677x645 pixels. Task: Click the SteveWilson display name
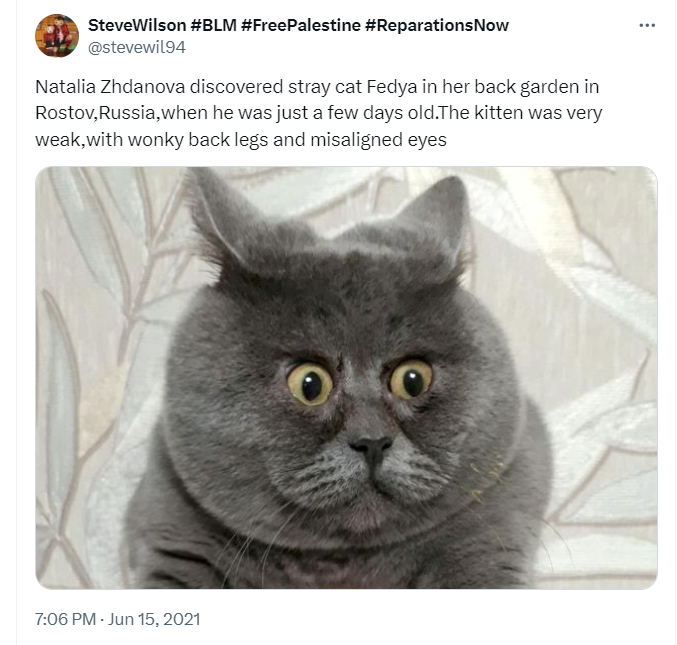coord(137,25)
